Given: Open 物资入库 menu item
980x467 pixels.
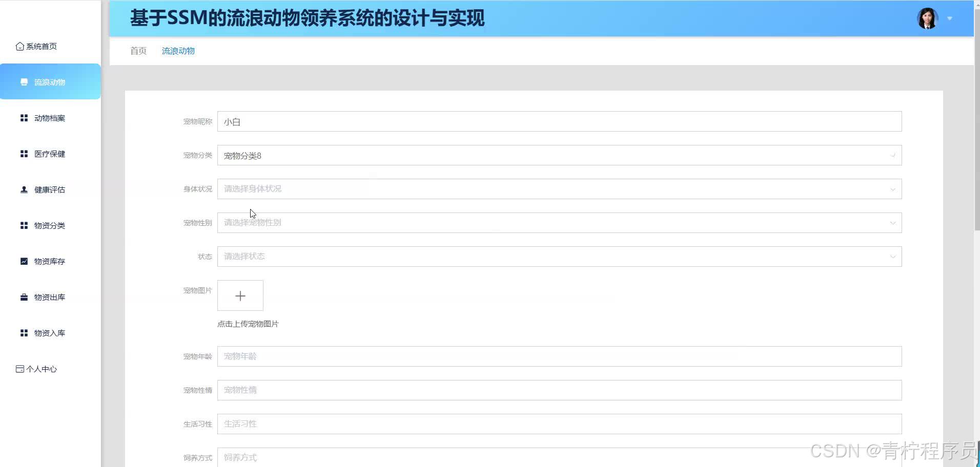Looking at the screenshot, I should pyautogui.click(x=50, y=333).
